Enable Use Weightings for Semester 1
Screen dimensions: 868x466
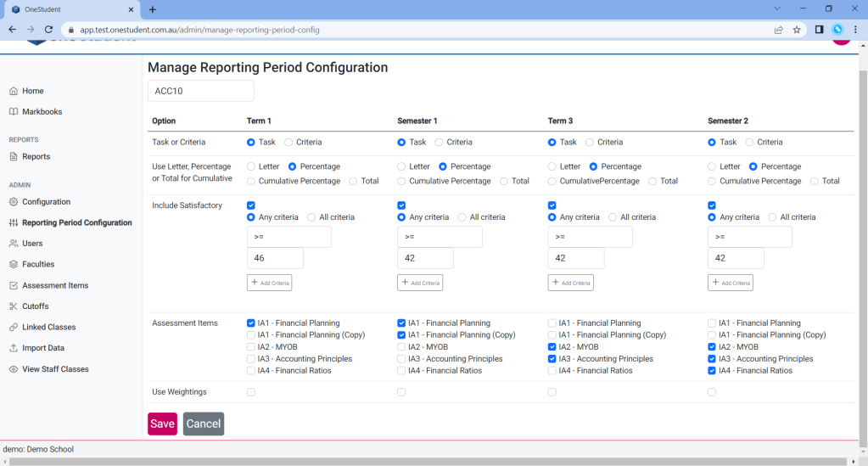(401, 392)
